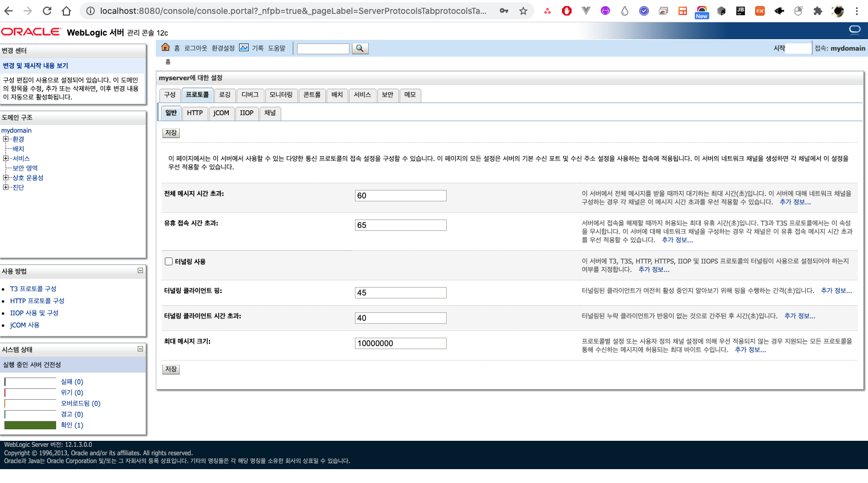868x483 pixels.
Task: Open HTTP 프로토콜 구성 help link
Action: (37, 301)
